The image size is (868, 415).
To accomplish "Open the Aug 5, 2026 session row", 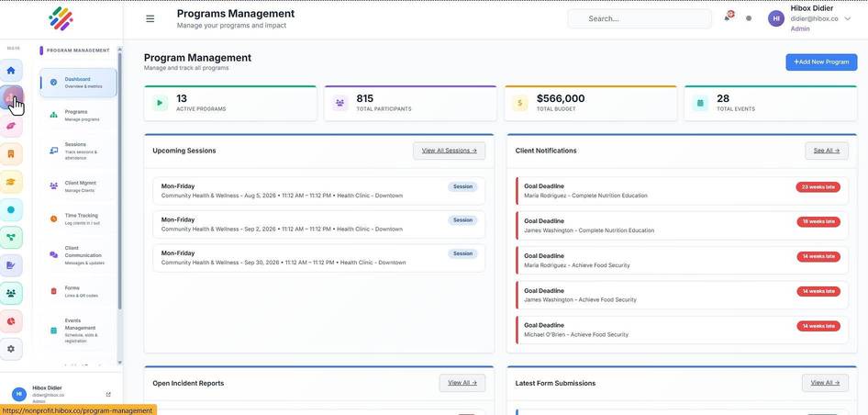I will tap(319, 191).
